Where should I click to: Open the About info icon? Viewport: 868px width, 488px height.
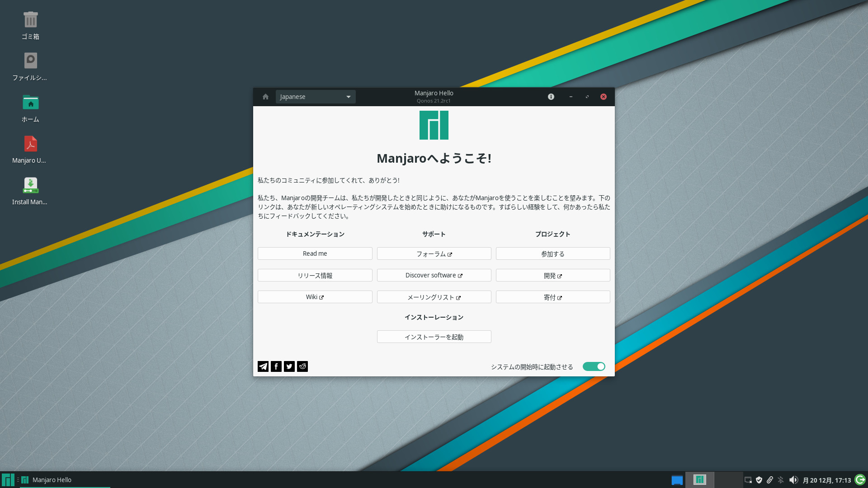551,97
